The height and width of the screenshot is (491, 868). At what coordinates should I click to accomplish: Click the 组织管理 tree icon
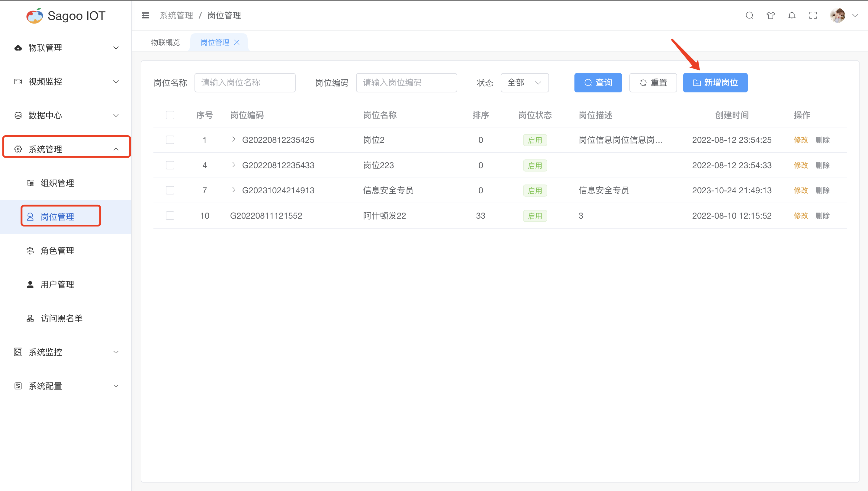30,183
